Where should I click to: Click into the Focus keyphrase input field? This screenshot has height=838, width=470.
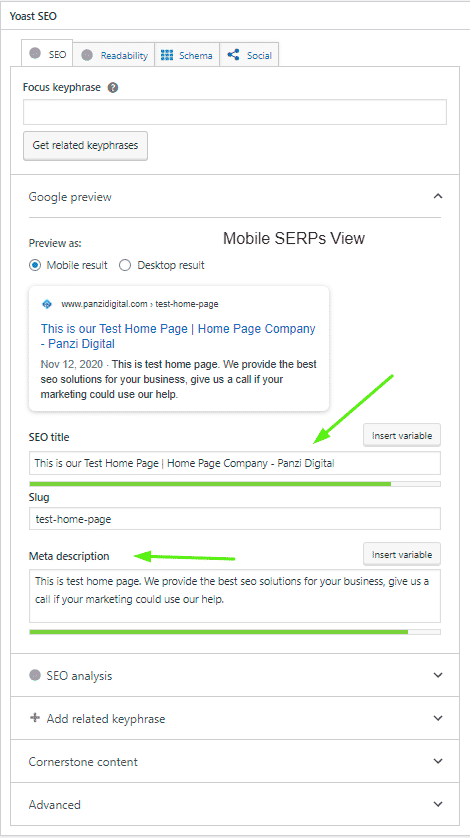tap(235, 112)
